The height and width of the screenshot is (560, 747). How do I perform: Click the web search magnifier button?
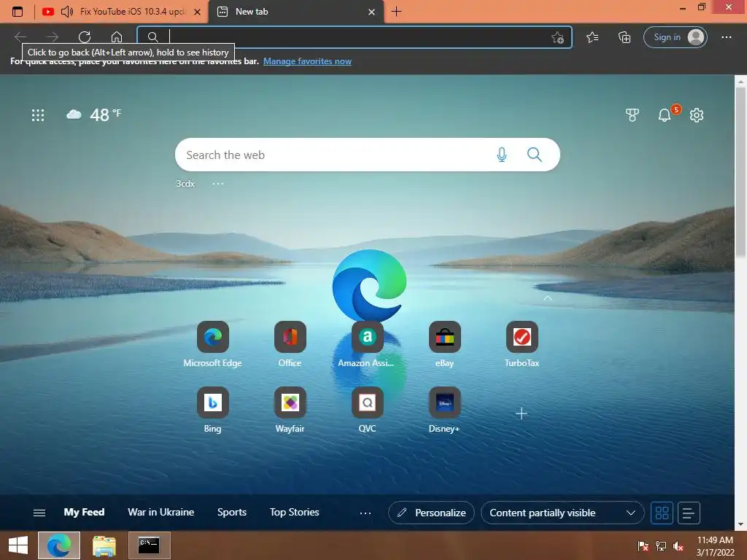point(535,155)
